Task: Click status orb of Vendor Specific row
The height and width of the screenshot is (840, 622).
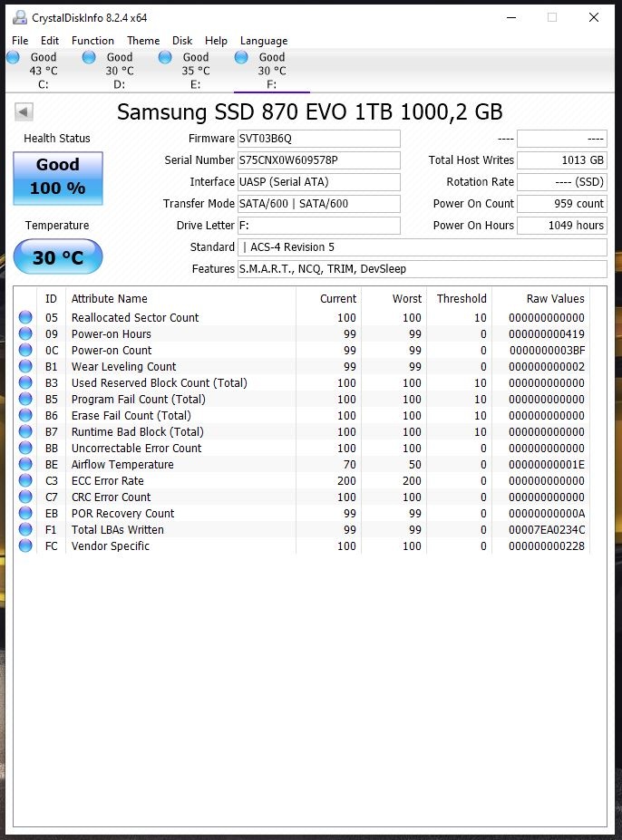Action: [25, 546]
